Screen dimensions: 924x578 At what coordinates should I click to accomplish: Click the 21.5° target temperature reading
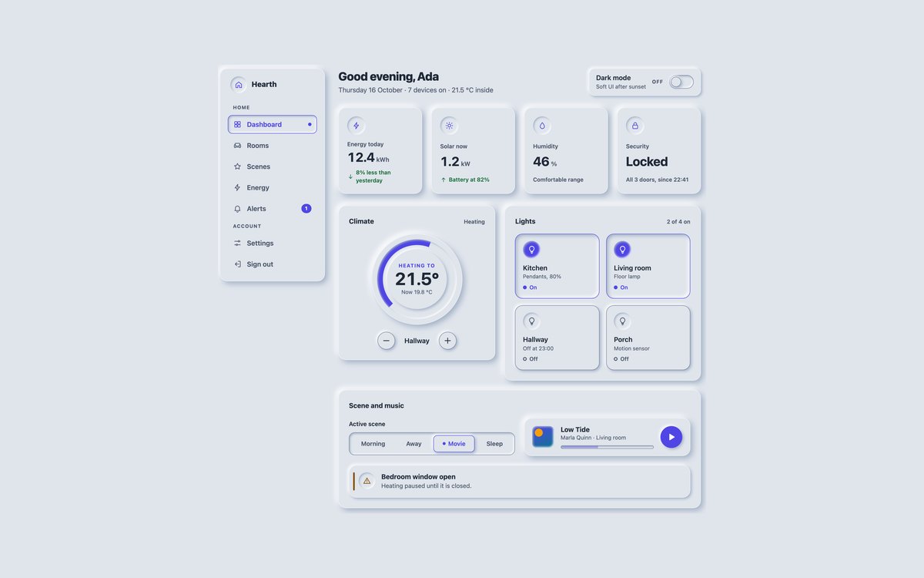click(417, 279)
